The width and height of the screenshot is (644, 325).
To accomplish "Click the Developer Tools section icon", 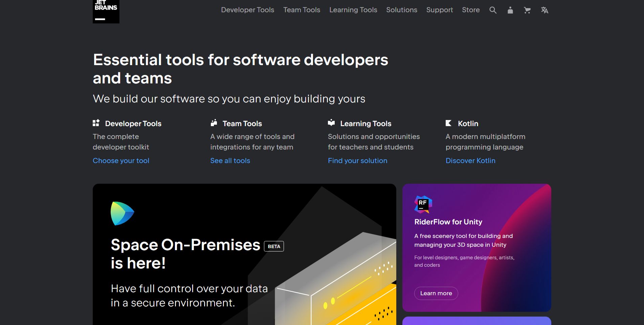I will click(96, 123).
